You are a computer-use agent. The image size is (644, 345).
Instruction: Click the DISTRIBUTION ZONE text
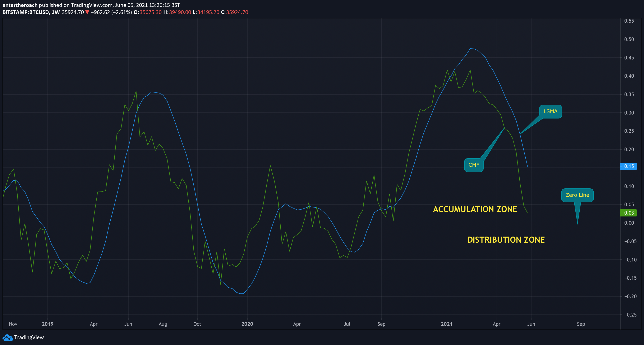(x=506, y=240)
